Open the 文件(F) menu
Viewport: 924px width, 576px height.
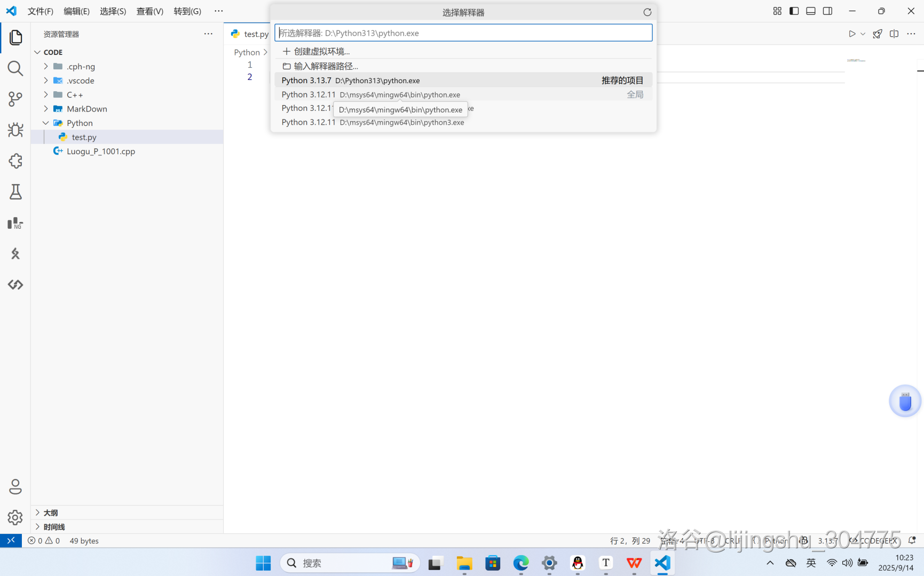point(40,11)
